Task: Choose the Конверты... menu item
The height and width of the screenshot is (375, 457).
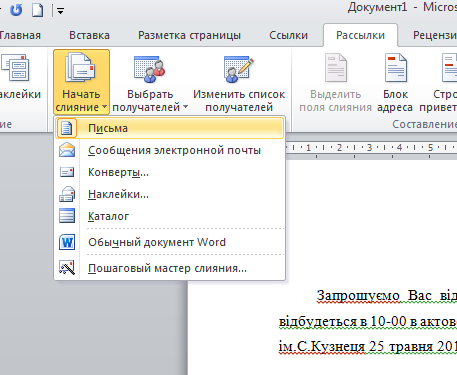Action: tap(169, 172)
